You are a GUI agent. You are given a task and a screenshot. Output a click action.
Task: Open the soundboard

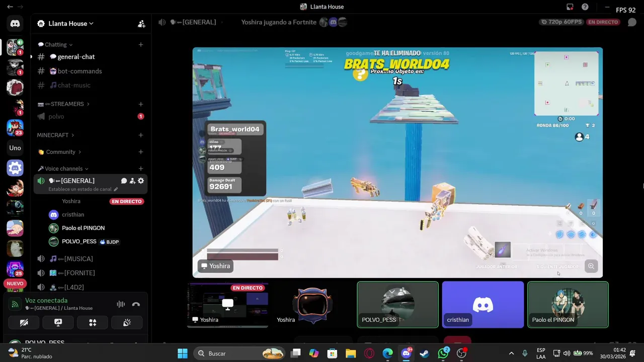click(x=127, y=322)
